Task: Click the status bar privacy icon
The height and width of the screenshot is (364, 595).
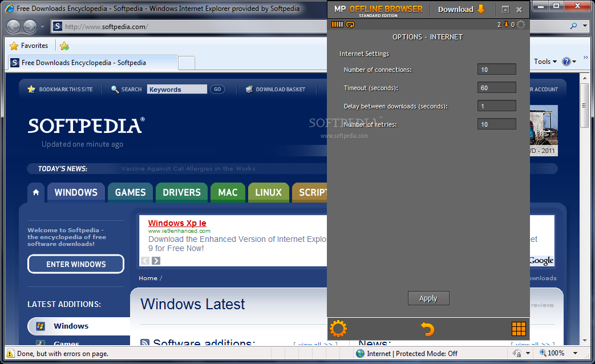Action: 517,353
